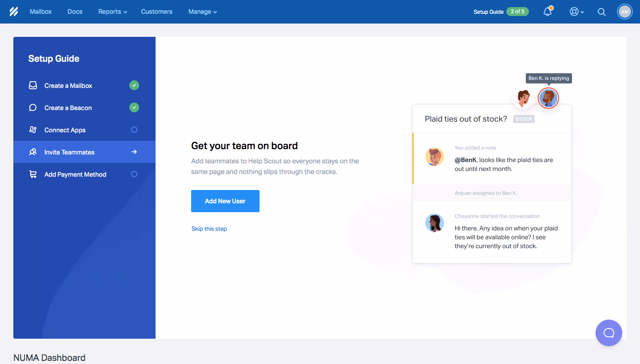The image size is (640, 364).
Task: Click "Get your team on board" heading
Action: click(244, 146)
